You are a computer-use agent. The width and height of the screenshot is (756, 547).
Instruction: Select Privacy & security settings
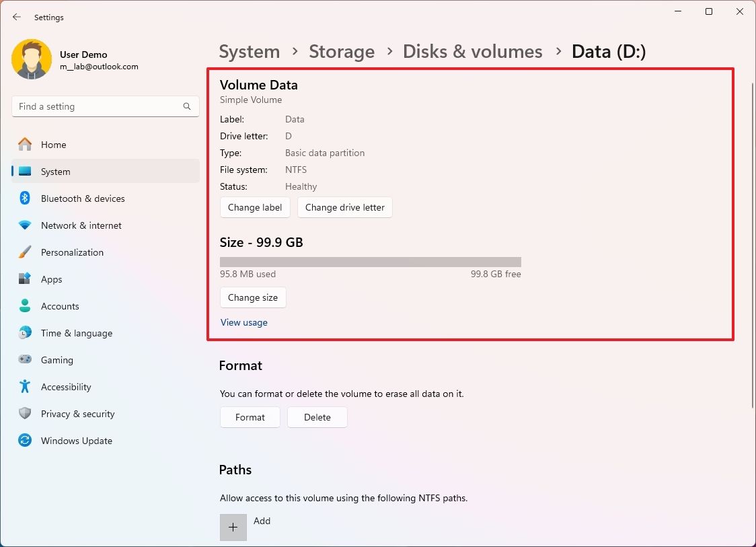78,414
